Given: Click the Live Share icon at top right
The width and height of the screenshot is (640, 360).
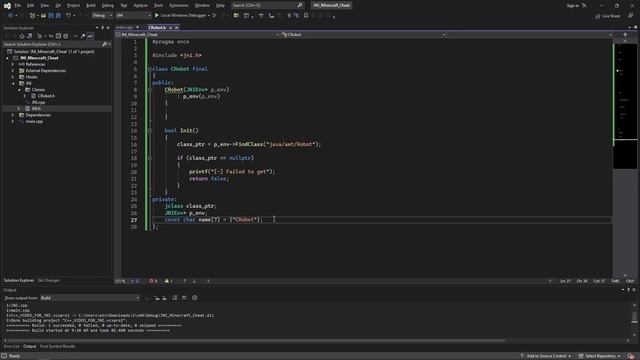Looking at the screenshot, I should pyautogui.click(x=598, y=16).
